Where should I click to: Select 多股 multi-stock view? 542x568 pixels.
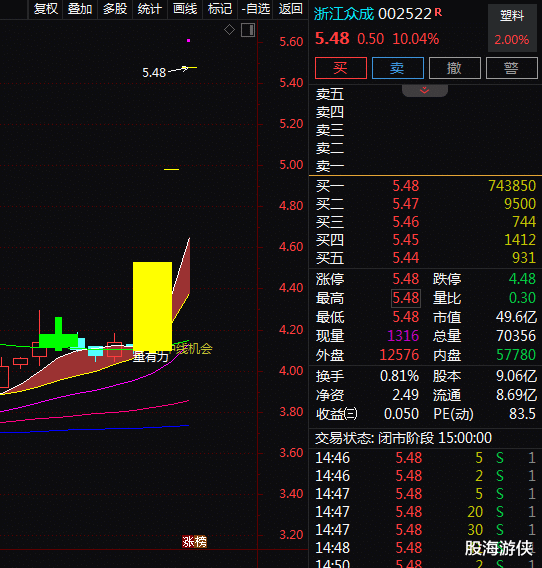115,9
